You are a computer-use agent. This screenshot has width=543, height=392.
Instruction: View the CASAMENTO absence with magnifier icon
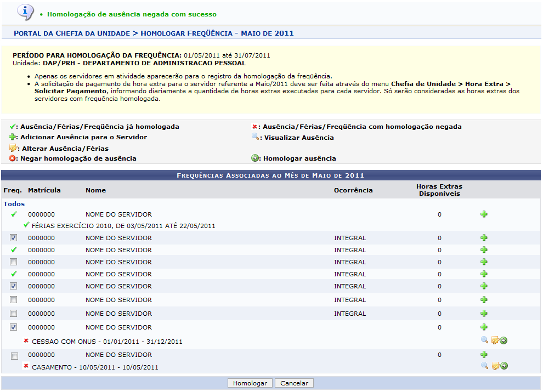click(484, 366)
